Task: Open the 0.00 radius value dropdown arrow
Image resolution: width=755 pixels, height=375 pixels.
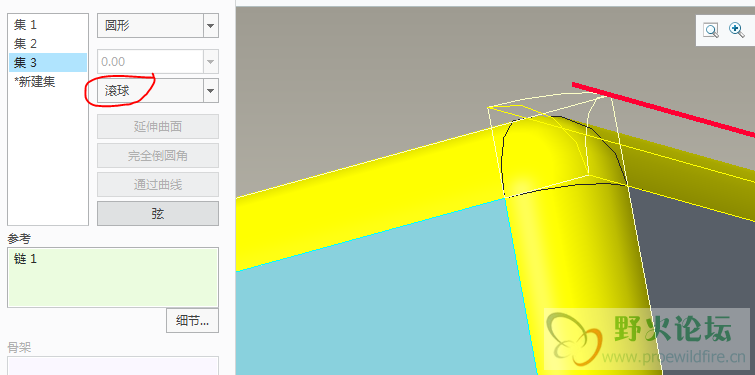Action: (210, 62)
